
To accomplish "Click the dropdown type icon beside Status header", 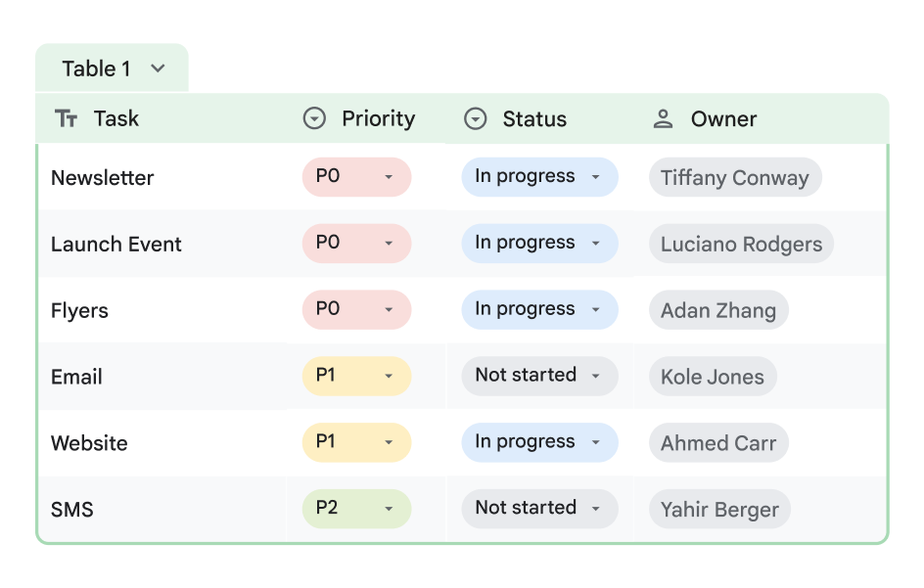I will (x=475, y=119).
